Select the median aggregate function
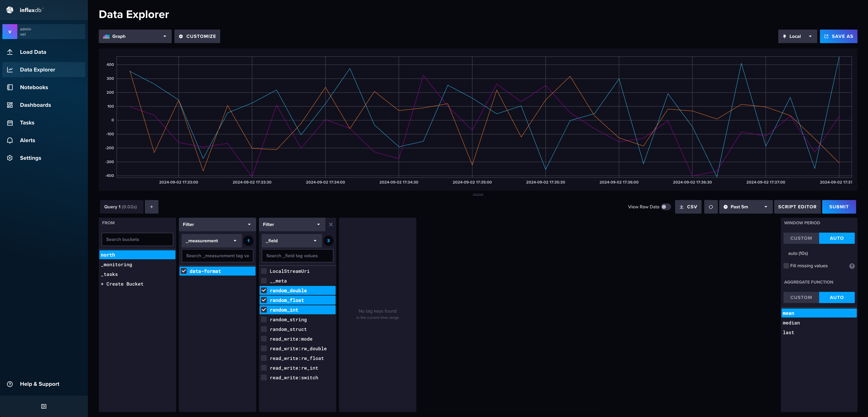The height and width of the screenshot is (417, 868). [819, 323]
